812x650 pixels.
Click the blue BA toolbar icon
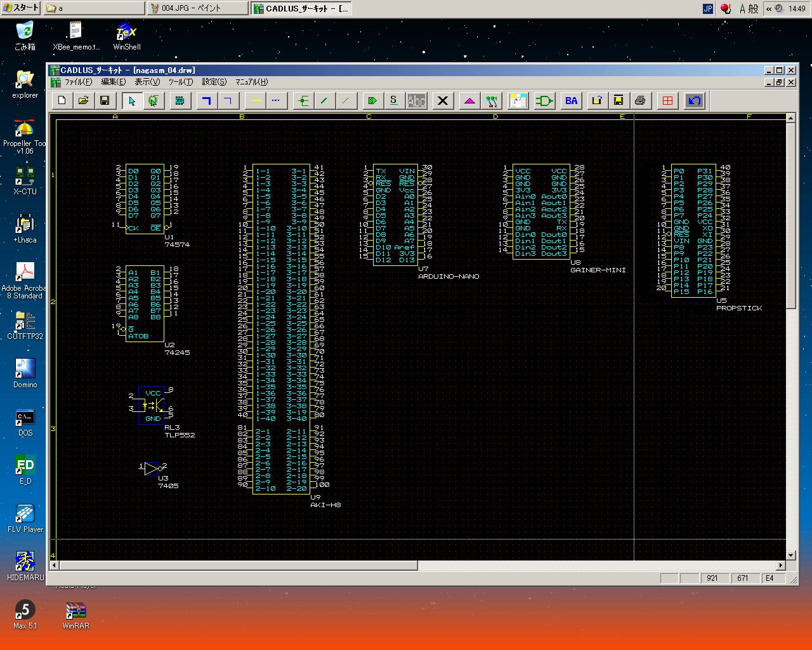[x=572, y=101]
